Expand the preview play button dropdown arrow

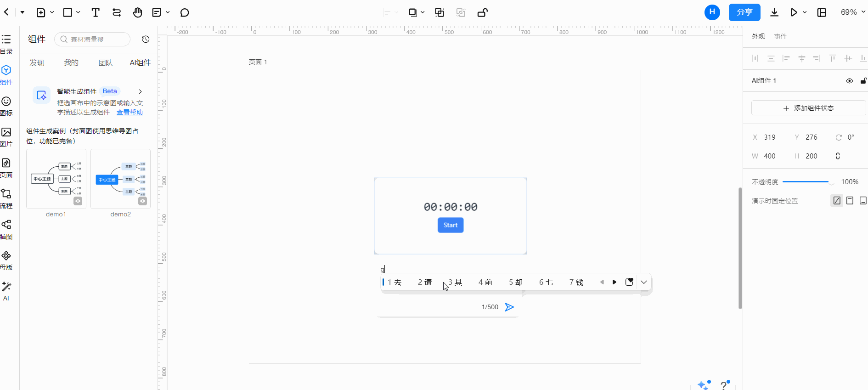tap(805, 12)
